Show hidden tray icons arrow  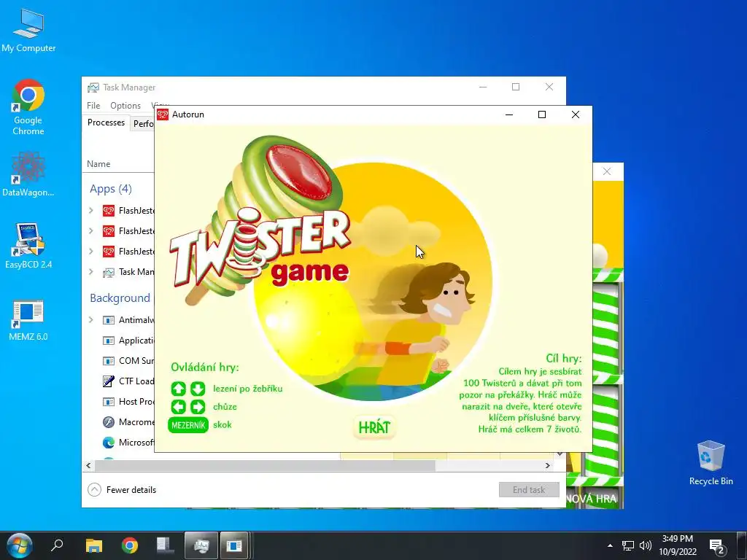pos(610,545)
